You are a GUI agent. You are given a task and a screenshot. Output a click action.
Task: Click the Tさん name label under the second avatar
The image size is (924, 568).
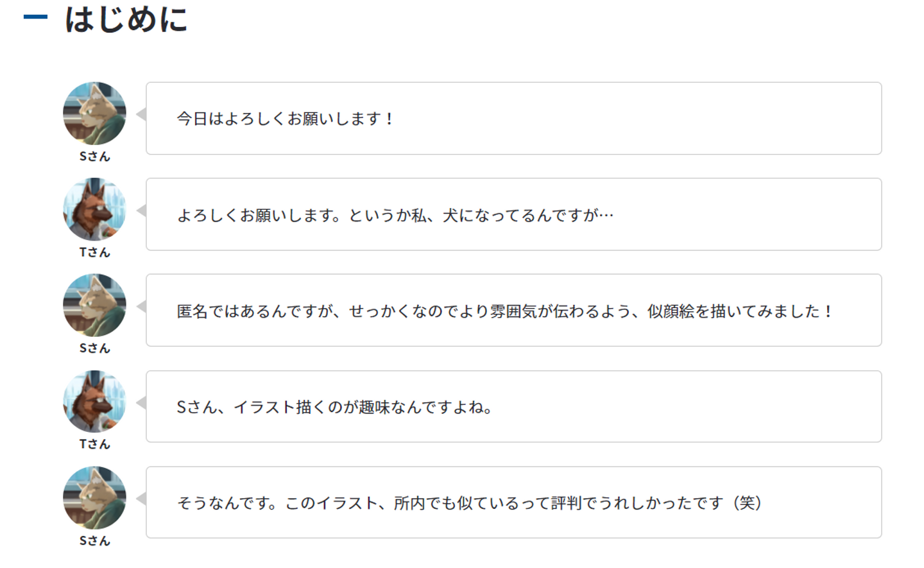click(94, 252)
